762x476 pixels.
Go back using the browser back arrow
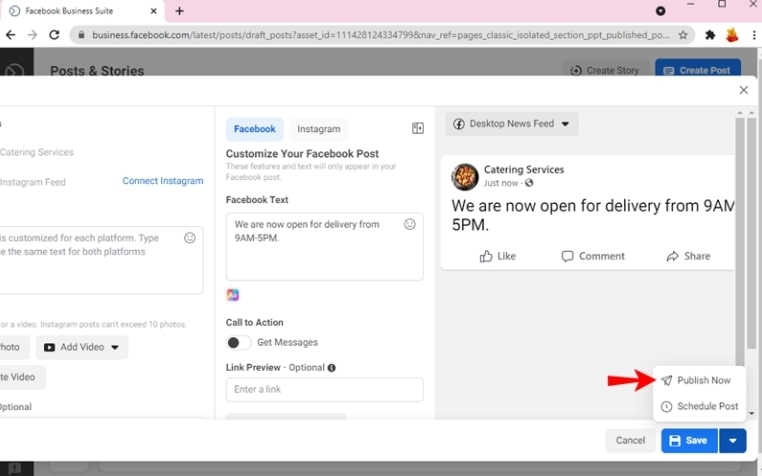(x=10, y=35)
